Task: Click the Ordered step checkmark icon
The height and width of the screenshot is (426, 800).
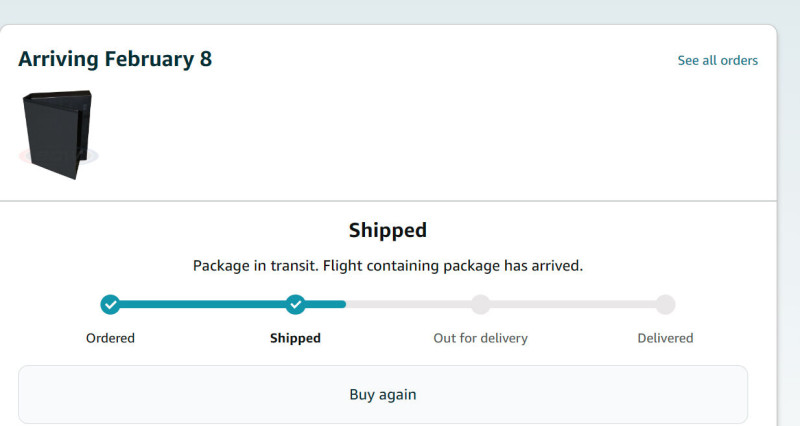Action: [110, 304]
